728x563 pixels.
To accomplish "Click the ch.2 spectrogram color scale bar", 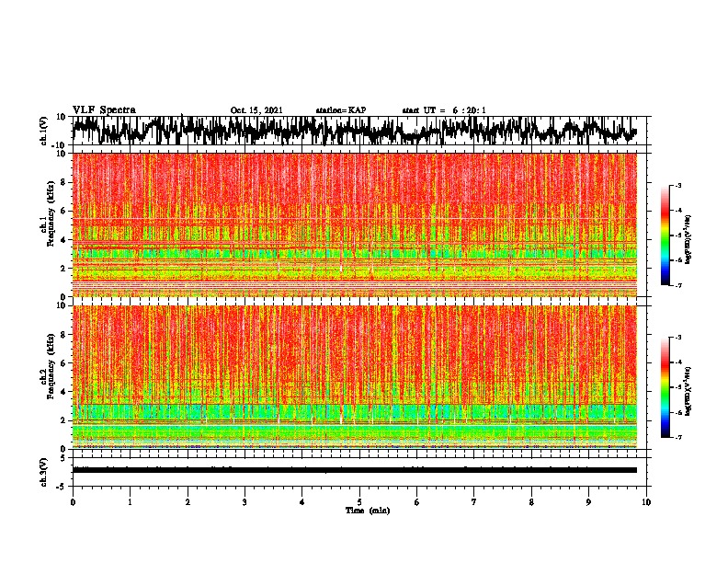I will coord(665,387).
